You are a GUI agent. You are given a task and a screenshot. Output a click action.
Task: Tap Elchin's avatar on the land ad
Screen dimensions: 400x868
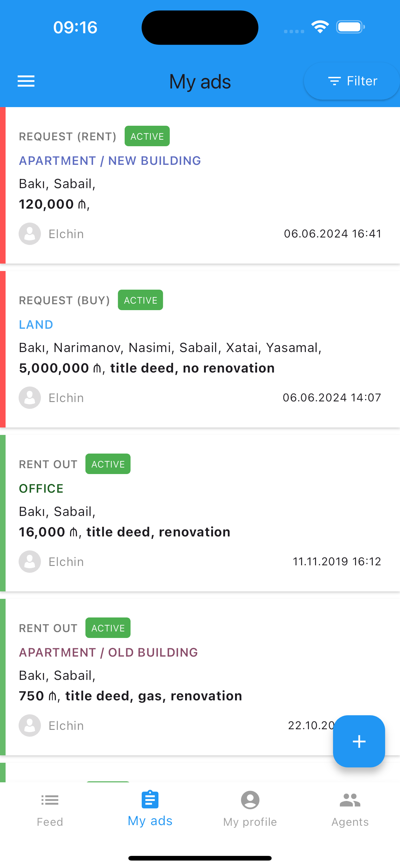tap(30, 398)
